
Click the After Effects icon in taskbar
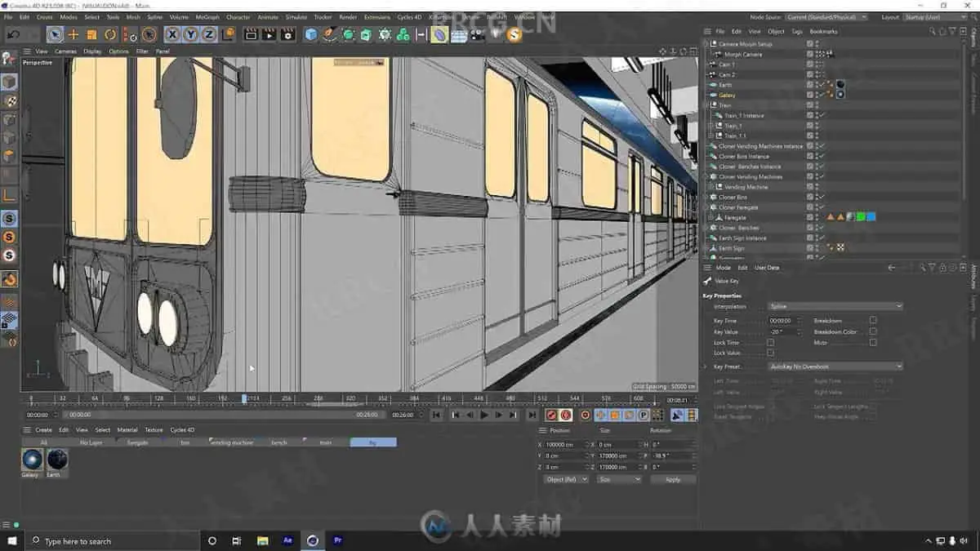(x=287, y=540)
